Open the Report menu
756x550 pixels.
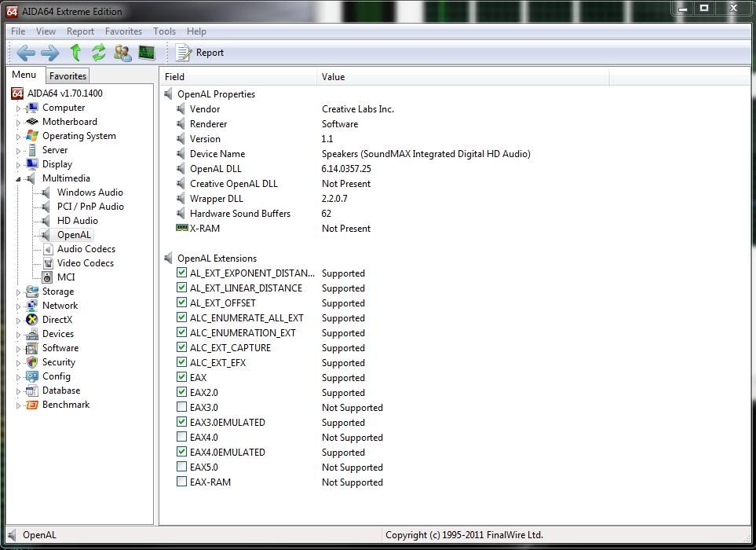point(80,31)
